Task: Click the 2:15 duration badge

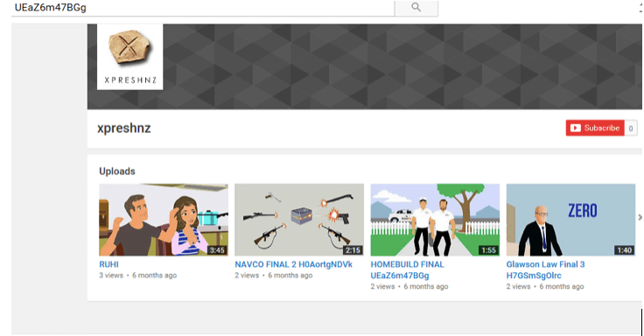Action: pyautogui.click(x=353, y=250)
